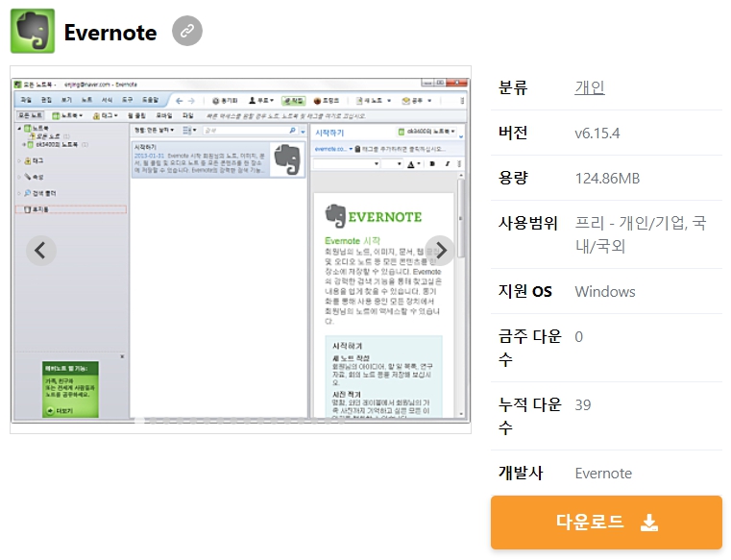Copy the page link via chain icon

pyautogui.click(x=187, y=31)
